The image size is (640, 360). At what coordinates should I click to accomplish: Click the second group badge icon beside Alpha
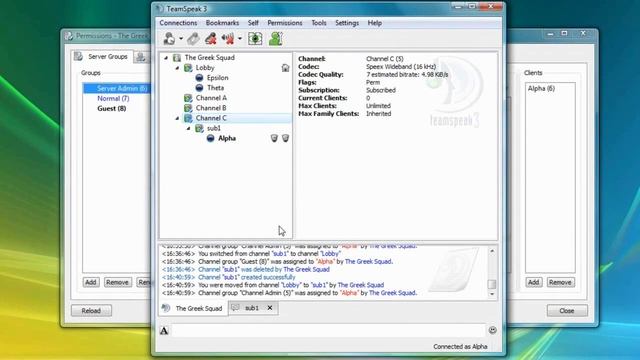[285, 138]
